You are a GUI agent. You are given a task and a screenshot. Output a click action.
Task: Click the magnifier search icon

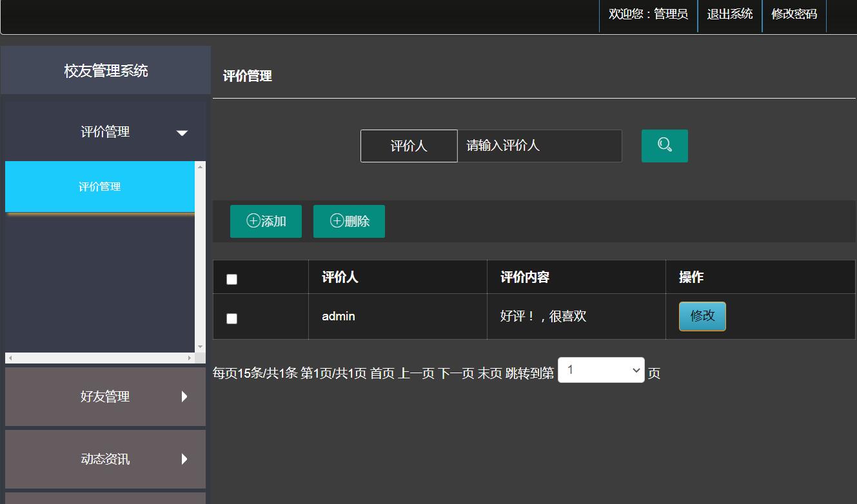coord(664,146)
